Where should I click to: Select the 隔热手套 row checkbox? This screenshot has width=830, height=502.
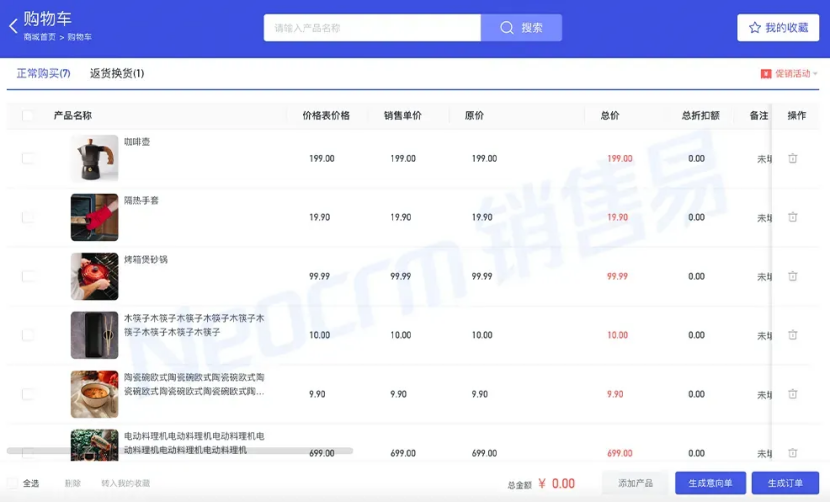[x=28, y=217]
